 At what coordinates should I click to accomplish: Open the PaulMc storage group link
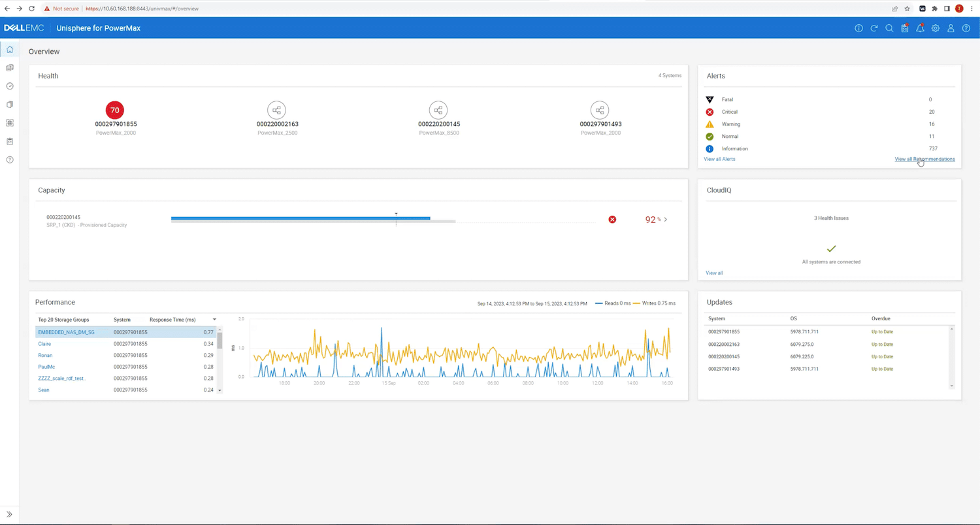[46, 367]
